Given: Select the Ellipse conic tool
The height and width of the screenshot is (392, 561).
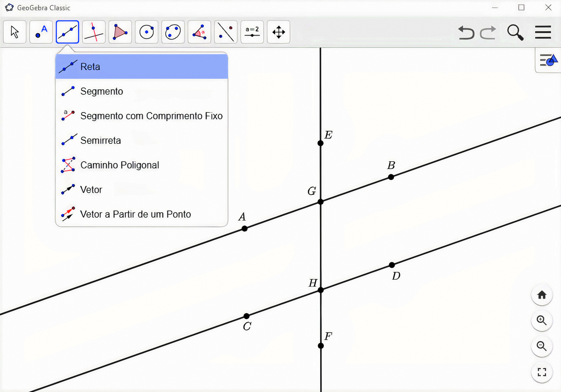Looking at the screenshot, I should [x=173, y=32].
